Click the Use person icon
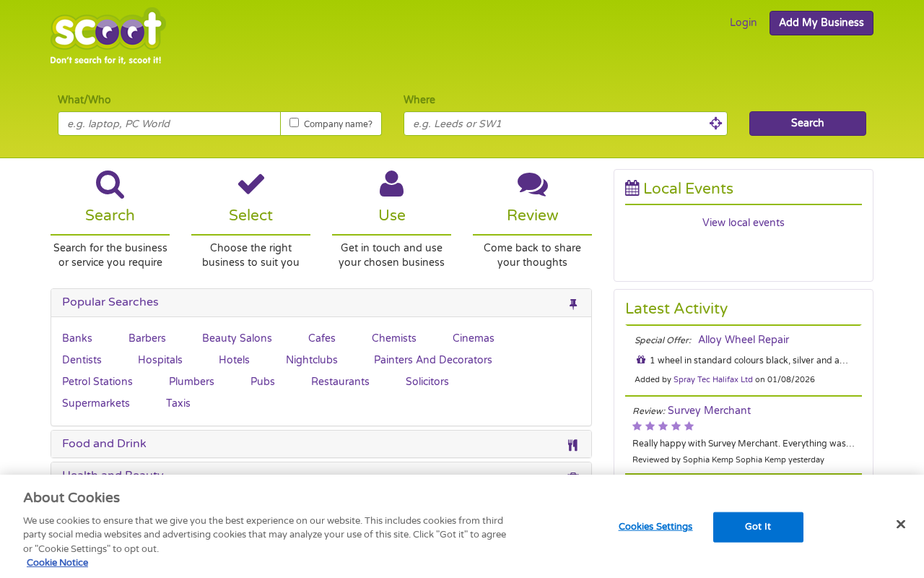924x578 pixels. pos(391,184)
